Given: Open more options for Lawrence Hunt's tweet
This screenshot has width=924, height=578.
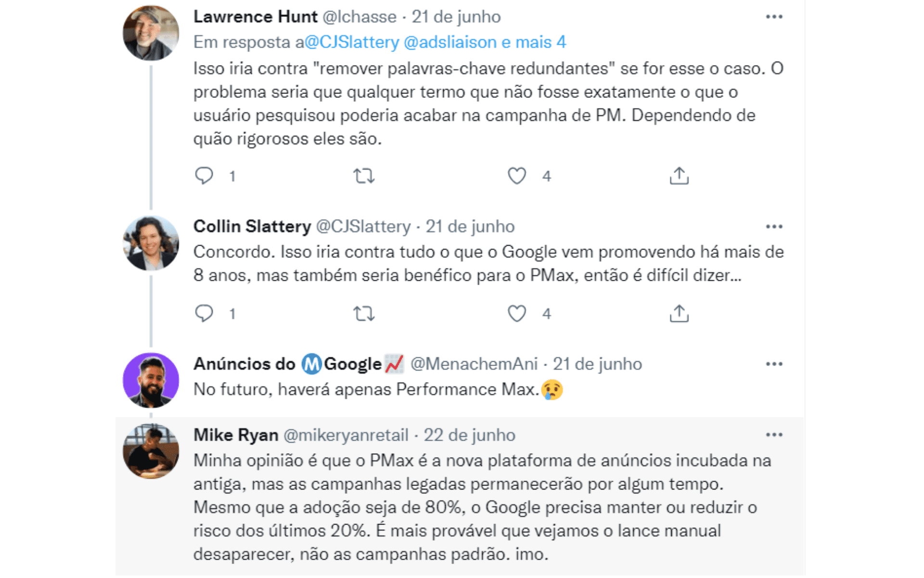Looking at the screenshot, I should tap(774, 17).
